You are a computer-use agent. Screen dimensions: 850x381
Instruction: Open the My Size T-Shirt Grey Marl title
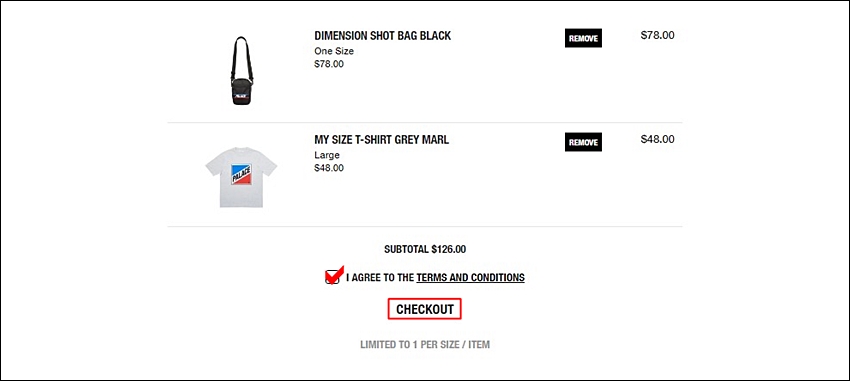pyautogui.click(x=382, y=140)
